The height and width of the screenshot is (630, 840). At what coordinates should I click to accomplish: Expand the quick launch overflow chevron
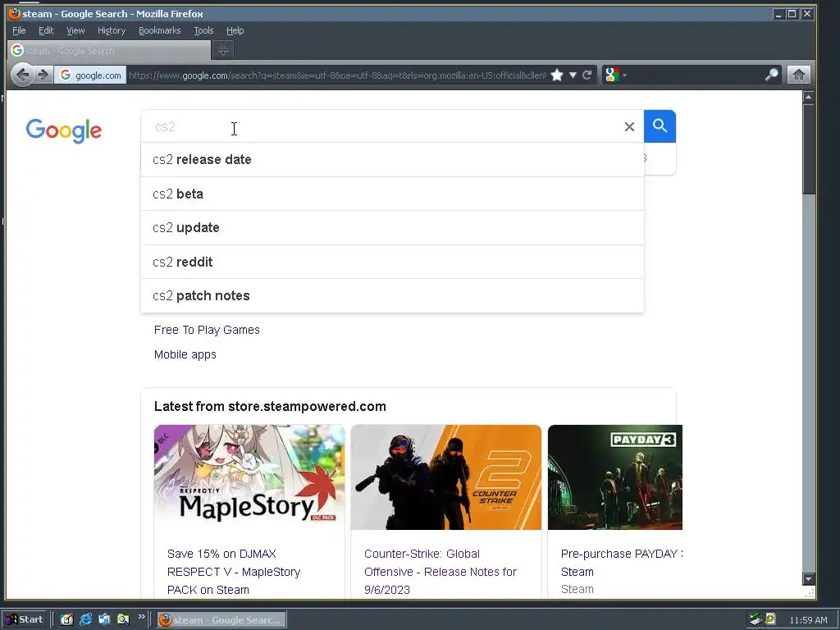[141, 617]
